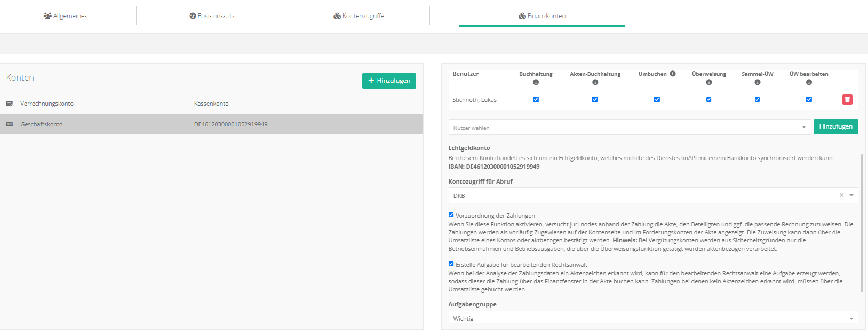The image size is (868, 333).
Task: Disable Erstelle Aufgabe für bearbeitenden Rechtsanwalt
Action: click(451, 264)
